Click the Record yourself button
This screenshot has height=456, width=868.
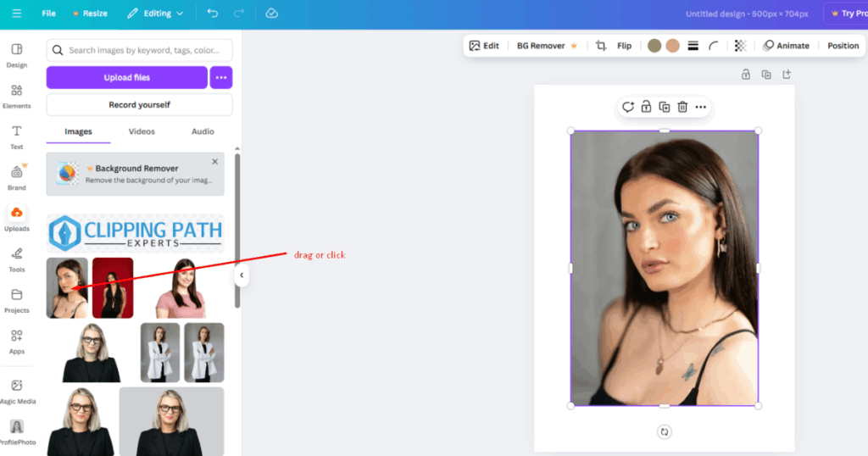[x=140, y=104]
